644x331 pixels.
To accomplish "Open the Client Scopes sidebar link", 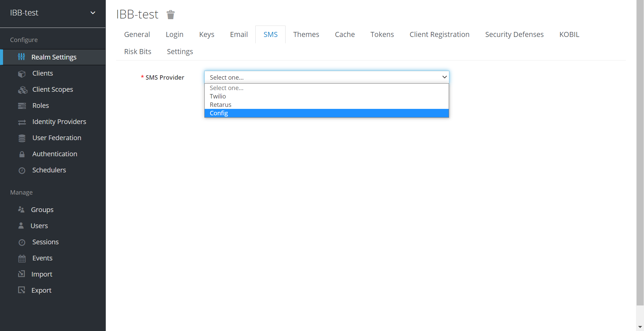I will tap(53, 89).
